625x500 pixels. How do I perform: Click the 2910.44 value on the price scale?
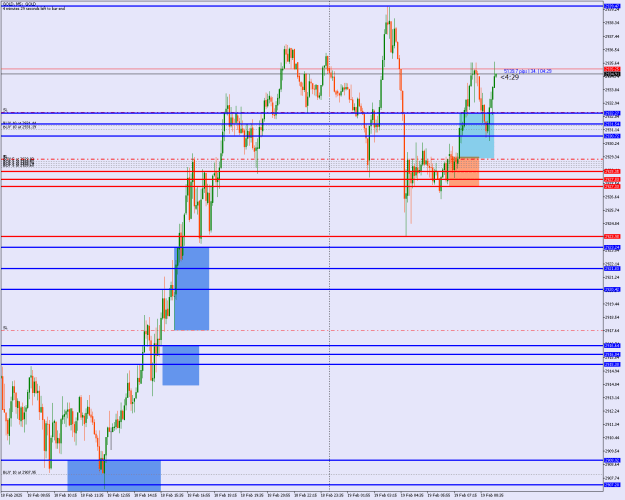[612, 438]
